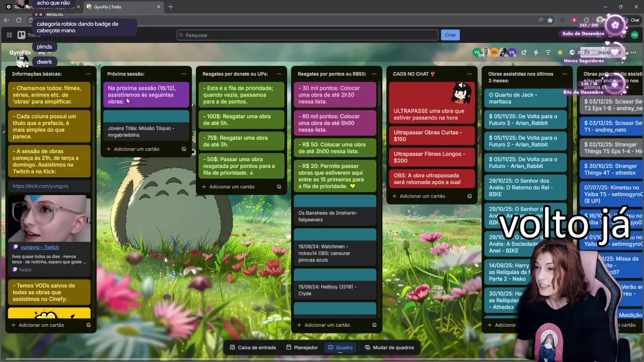Screen dimensions: 644x362
Task: Open card 'Jovens Titãs: Missão Tóquio'
Action: 146,125
